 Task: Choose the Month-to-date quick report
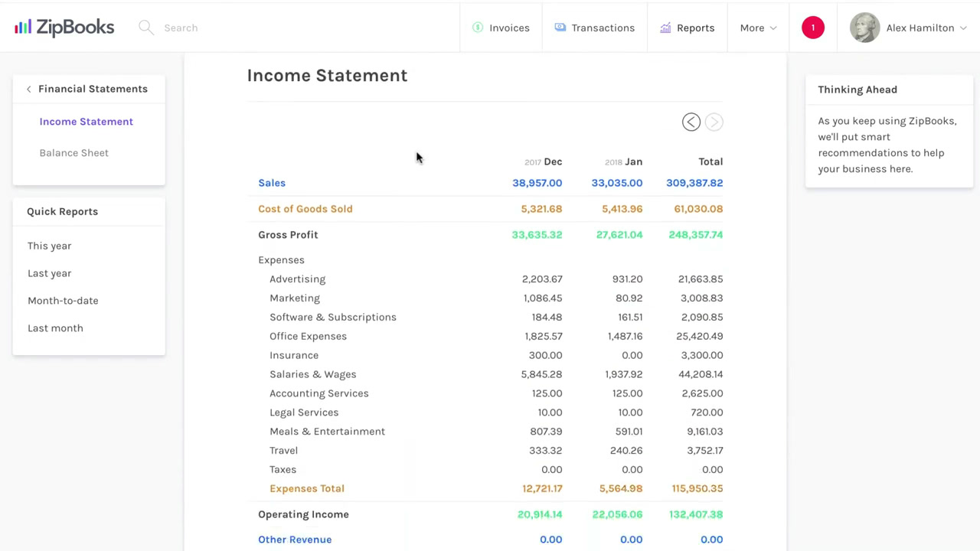pyautogui.click(x=63, y=301)
